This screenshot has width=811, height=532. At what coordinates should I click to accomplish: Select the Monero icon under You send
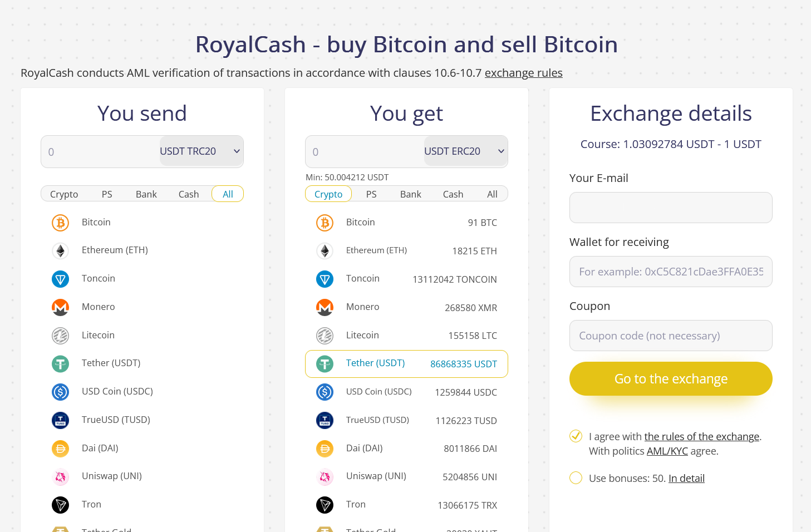[x=60, y=307]
